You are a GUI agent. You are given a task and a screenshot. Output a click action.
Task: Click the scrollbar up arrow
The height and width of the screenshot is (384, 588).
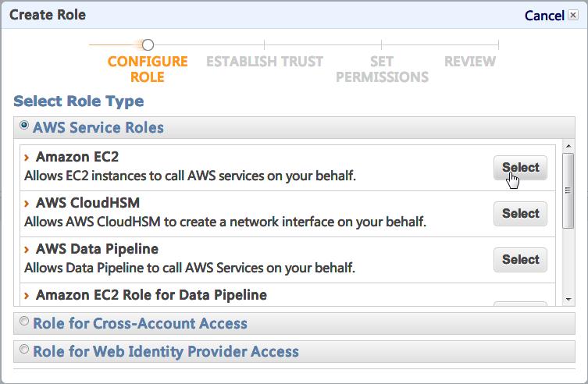[x=568, y=148]
